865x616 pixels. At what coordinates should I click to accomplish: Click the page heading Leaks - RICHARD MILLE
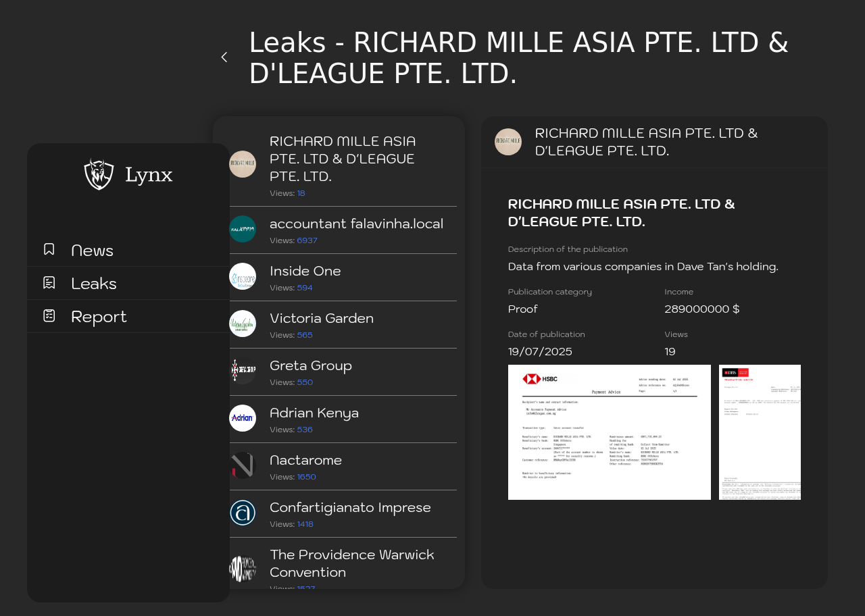coord(519,58)
